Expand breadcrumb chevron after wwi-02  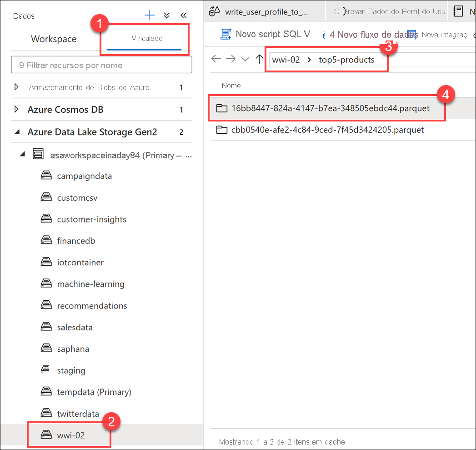[x=309, y=60]
